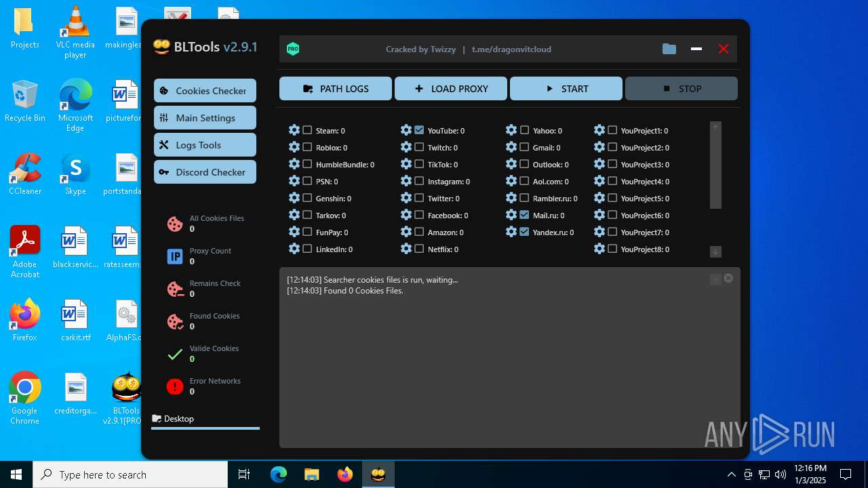
Task: Open settings gear for HumbleBundle
Action: point(294,164)
